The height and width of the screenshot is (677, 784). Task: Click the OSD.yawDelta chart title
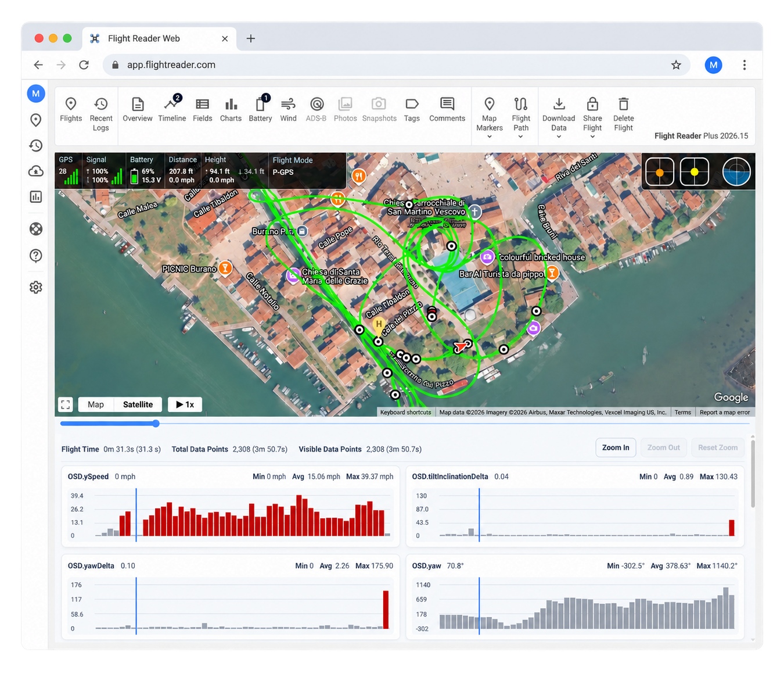pos(91,565)
